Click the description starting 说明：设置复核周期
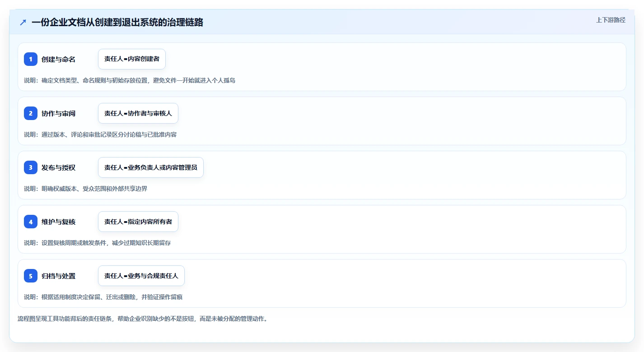Screen dimensions: 644x352 coord(98,243)
